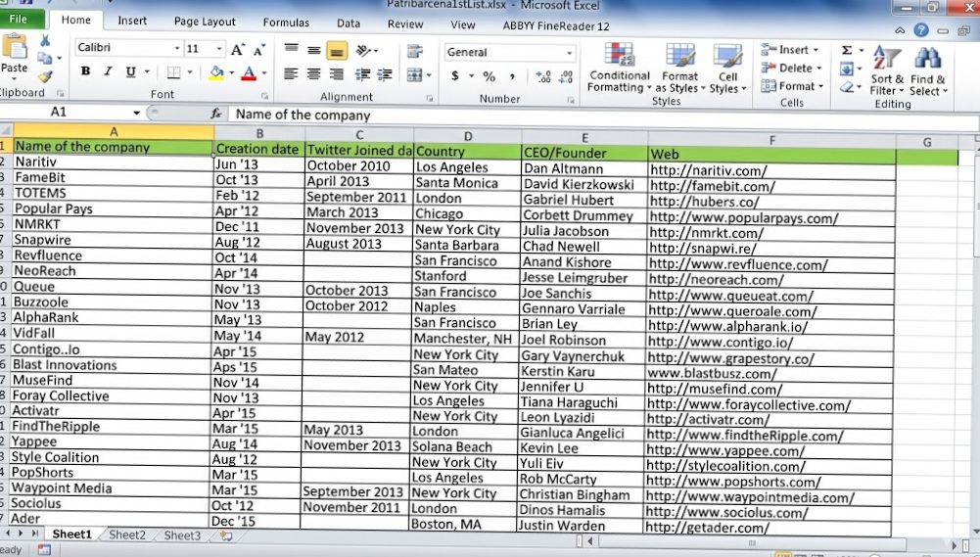Increase font size with Grow Font icon
This screenshot has width=980, height=557.
coord(238,50)
